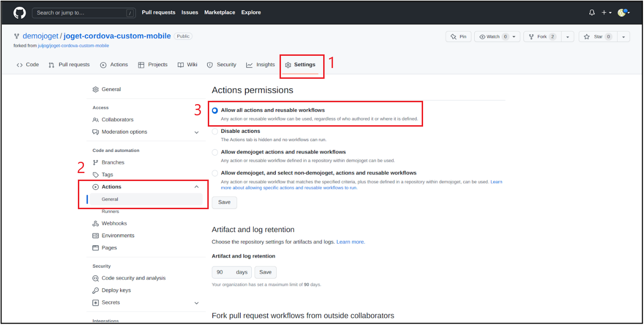Click the Public visibility badge
Viewport: 644px width, 325px height.
[183, 36]
